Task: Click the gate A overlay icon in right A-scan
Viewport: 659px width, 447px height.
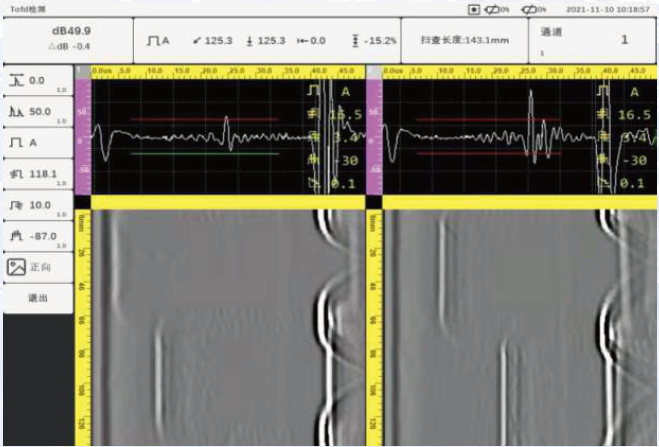Action: (604, 91)
